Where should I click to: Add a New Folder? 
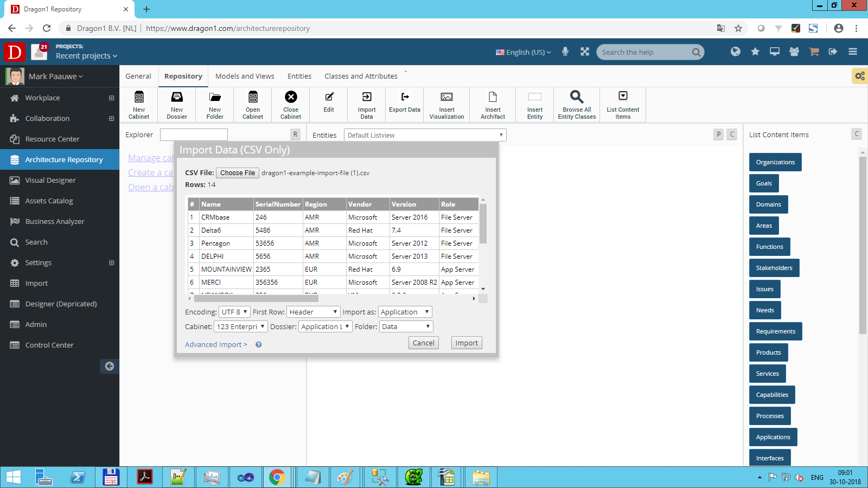coord(215,105)
